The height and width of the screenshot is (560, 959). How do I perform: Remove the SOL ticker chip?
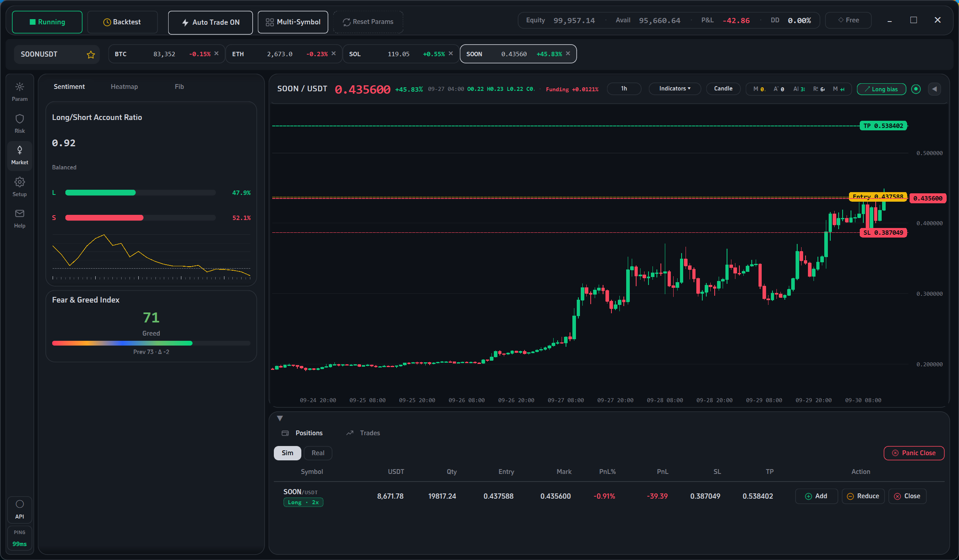(451, 53)
